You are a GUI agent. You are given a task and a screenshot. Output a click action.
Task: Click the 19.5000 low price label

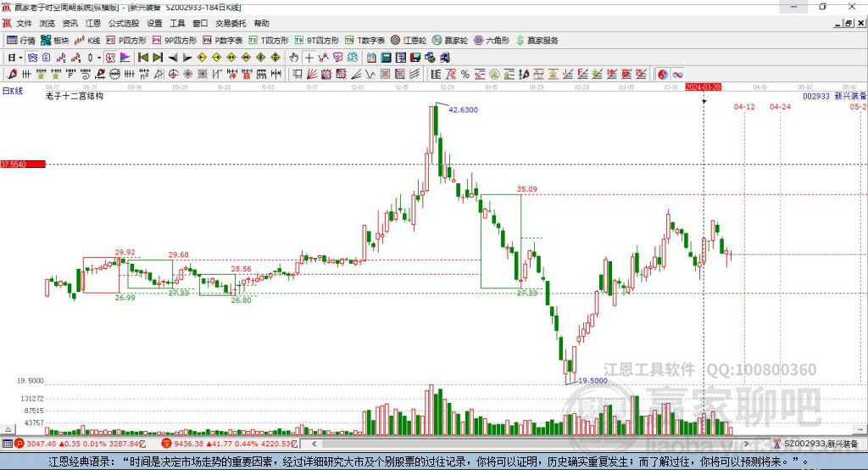(x=593, y=381)
